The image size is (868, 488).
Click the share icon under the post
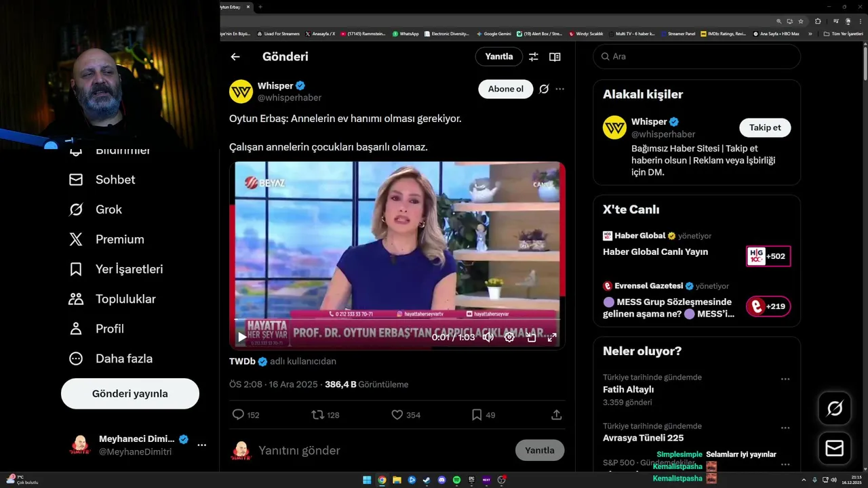click(x=556, y=415)
